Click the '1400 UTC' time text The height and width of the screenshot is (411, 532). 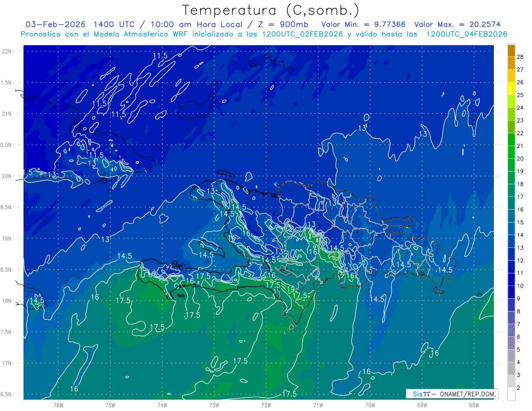[x=113, y=24]
